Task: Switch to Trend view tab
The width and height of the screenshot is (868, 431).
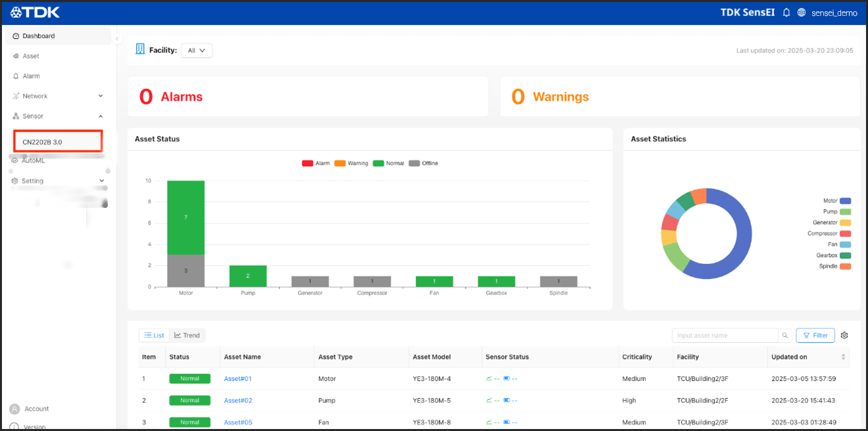Action: click(x=187, y=336)
